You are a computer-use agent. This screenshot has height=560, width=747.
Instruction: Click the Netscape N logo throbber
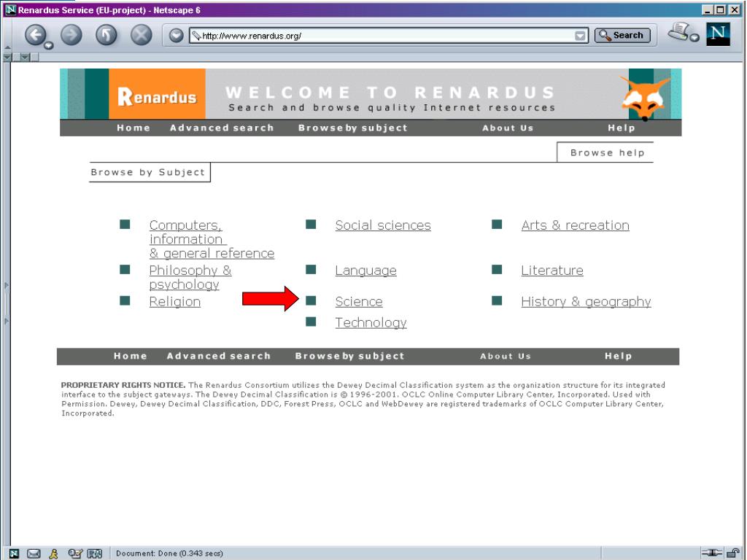pos(718,34)
